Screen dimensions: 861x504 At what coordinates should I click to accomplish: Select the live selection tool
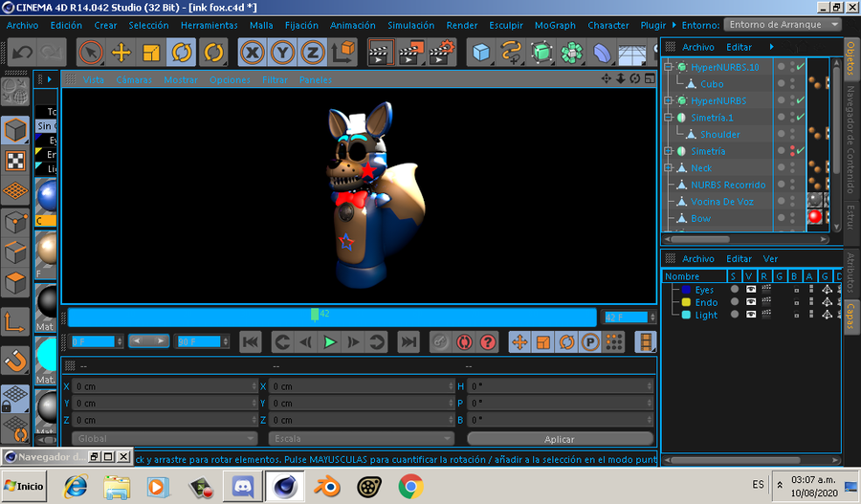91,53
